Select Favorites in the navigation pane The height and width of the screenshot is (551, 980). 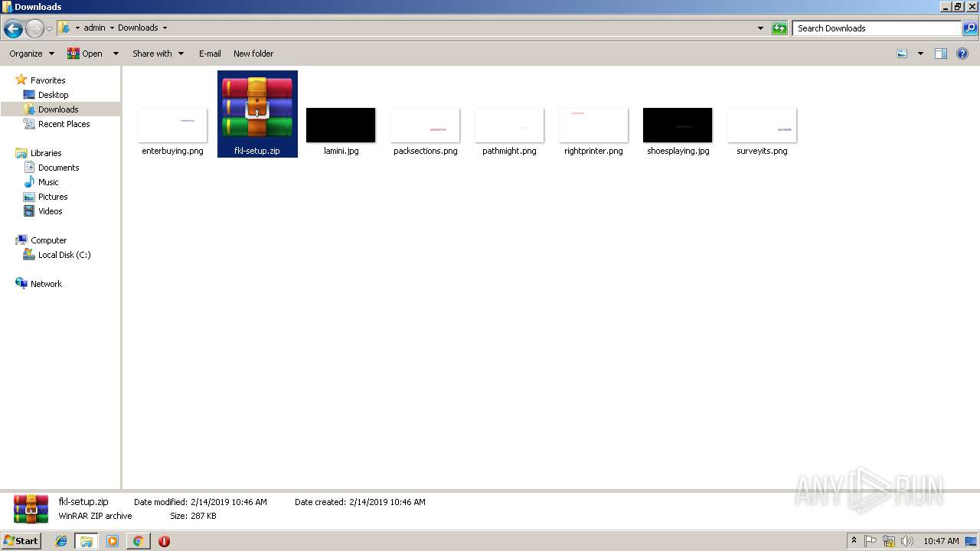[47, 80]
